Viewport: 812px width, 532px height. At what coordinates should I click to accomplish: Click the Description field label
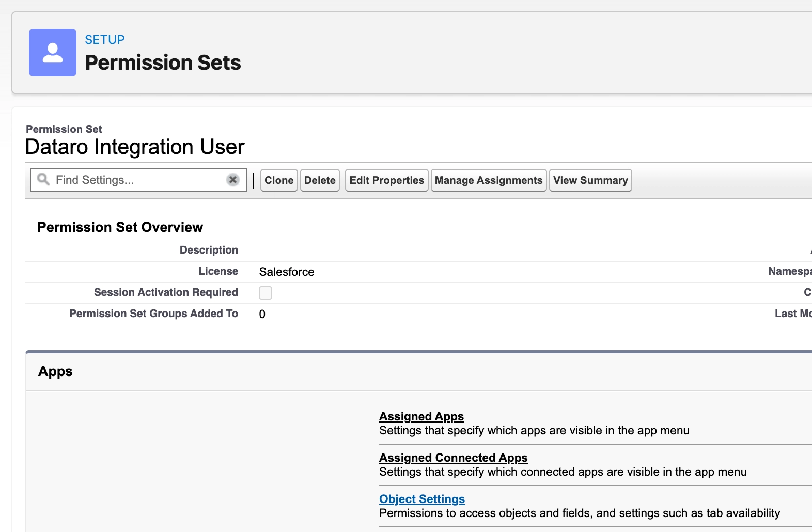point(209,250)
